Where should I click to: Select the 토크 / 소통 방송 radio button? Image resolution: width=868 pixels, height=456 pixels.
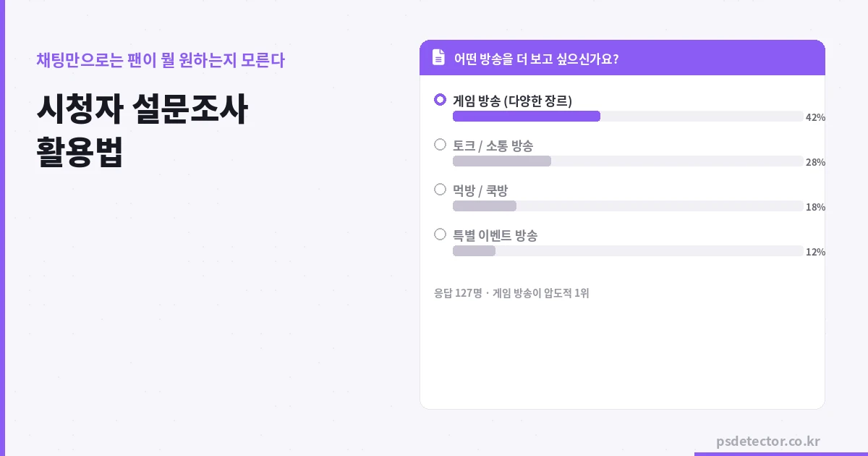440,145
